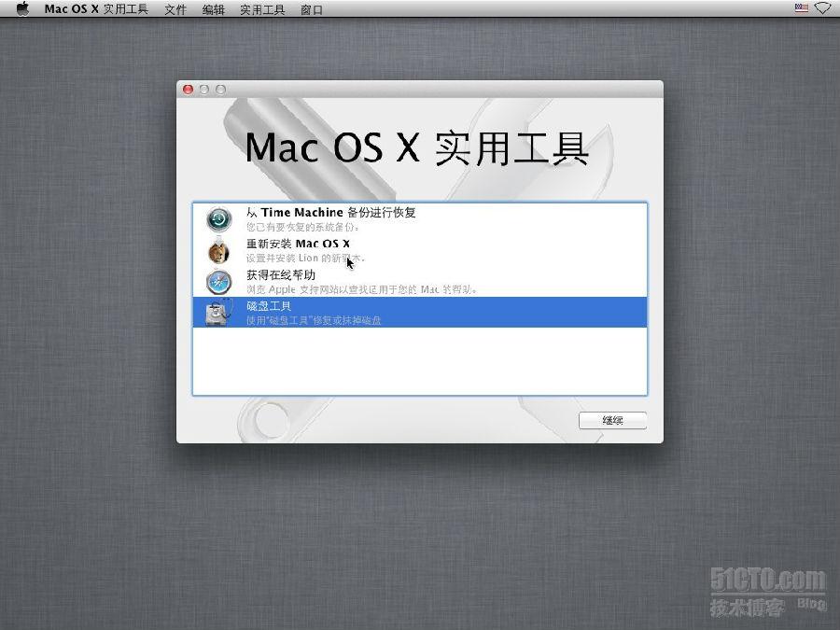This screenshot has height=630, width=840.
Task: Click the 继续 button
Action: (613, 421)
